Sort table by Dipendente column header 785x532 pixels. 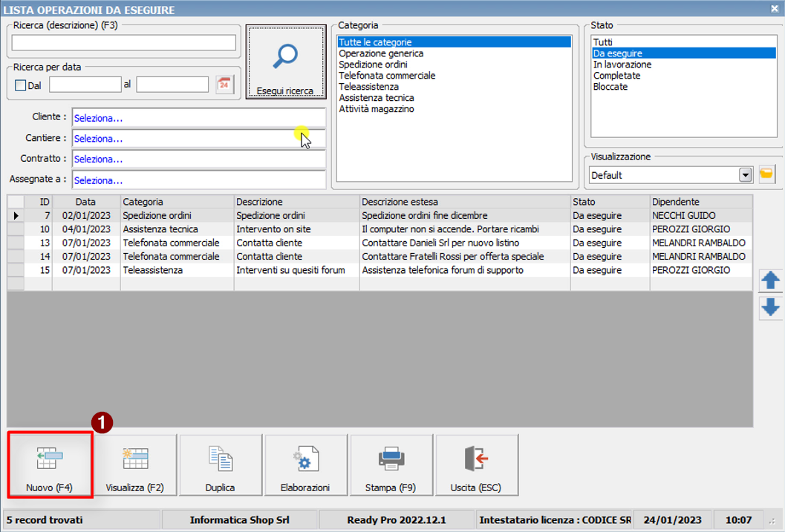coord(700,202)
